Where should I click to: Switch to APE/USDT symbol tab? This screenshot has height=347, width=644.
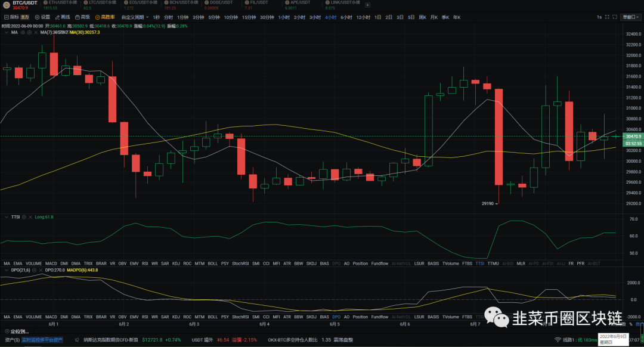pos(298,5)
